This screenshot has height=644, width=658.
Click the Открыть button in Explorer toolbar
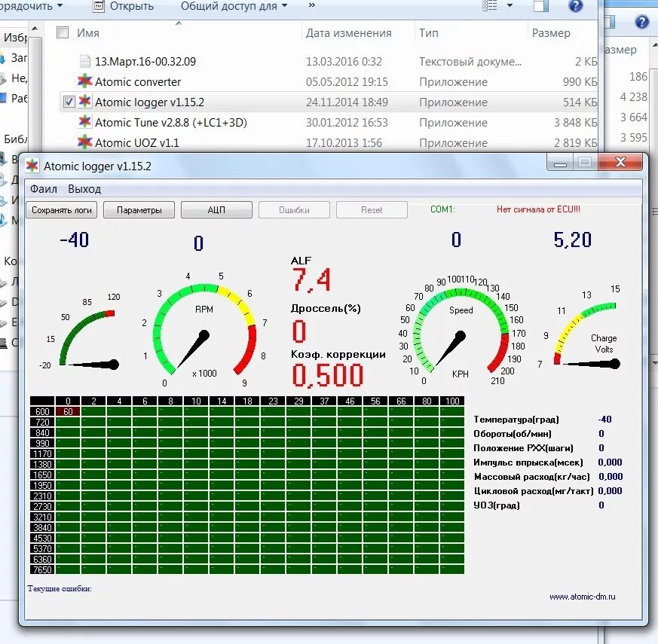123,6
